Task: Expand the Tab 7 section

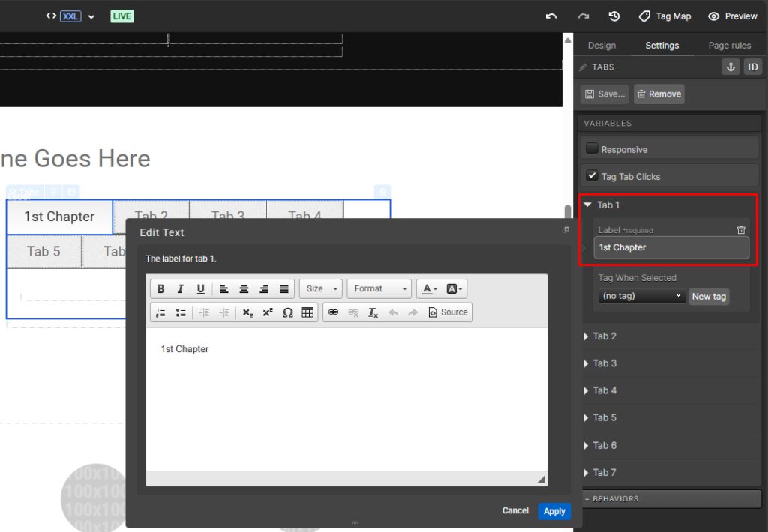Action: 586,472
